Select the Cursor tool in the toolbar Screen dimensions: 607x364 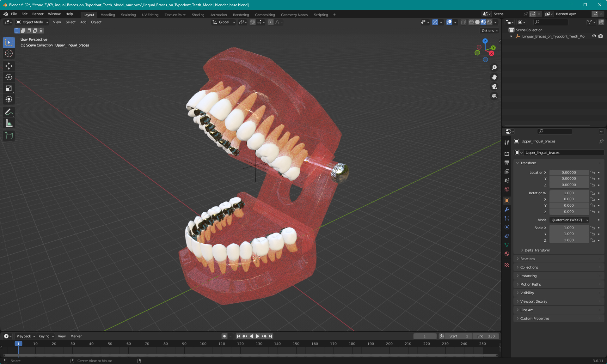point(9,53)
